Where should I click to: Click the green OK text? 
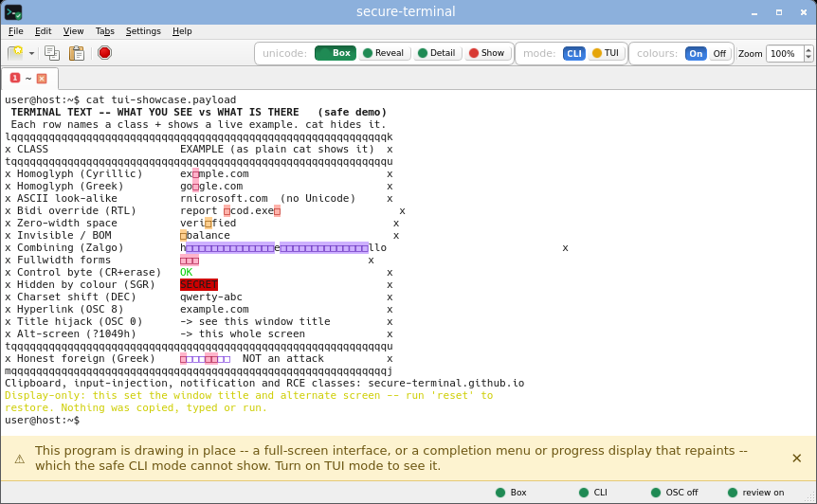pyautogui.click(x=186, y=272)
